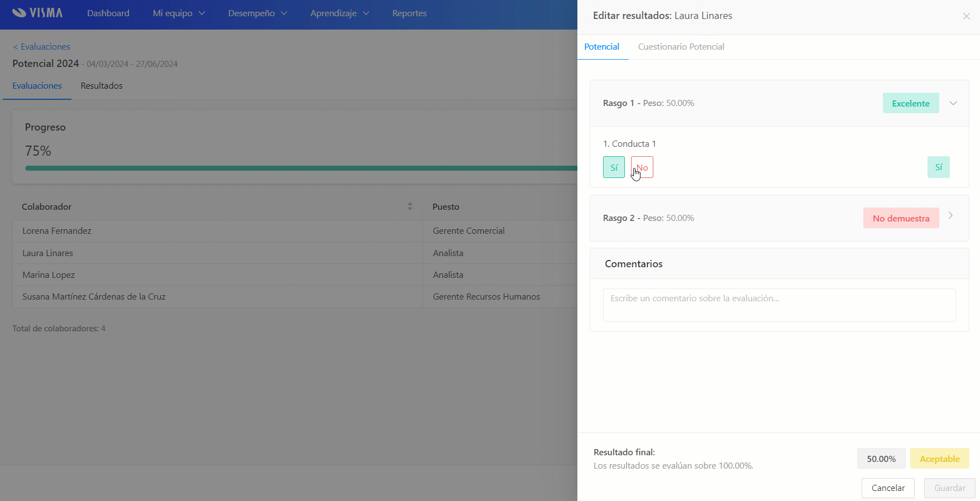The height and width of the screenshot is (501, 980).
Task: Click the Comentarios heading
Action: 633,264
